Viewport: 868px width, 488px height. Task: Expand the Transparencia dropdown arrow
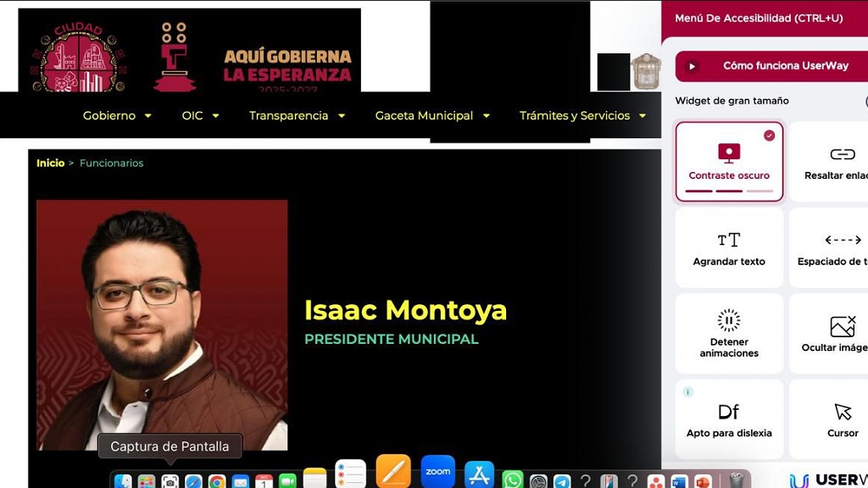coord(342,116)
